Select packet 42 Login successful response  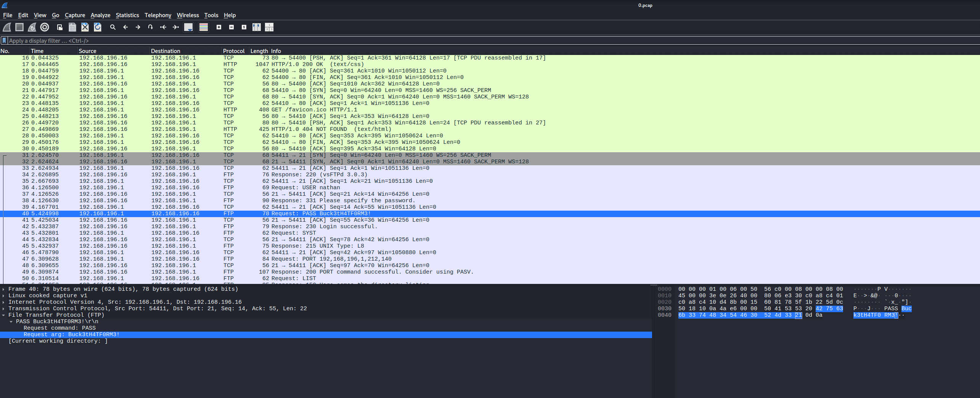tap(490, 227)
